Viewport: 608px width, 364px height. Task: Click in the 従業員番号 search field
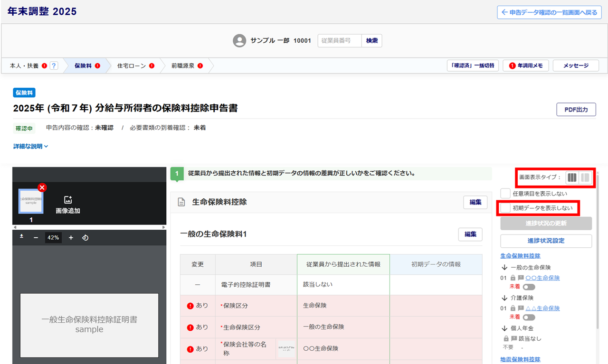click(339, 41)
